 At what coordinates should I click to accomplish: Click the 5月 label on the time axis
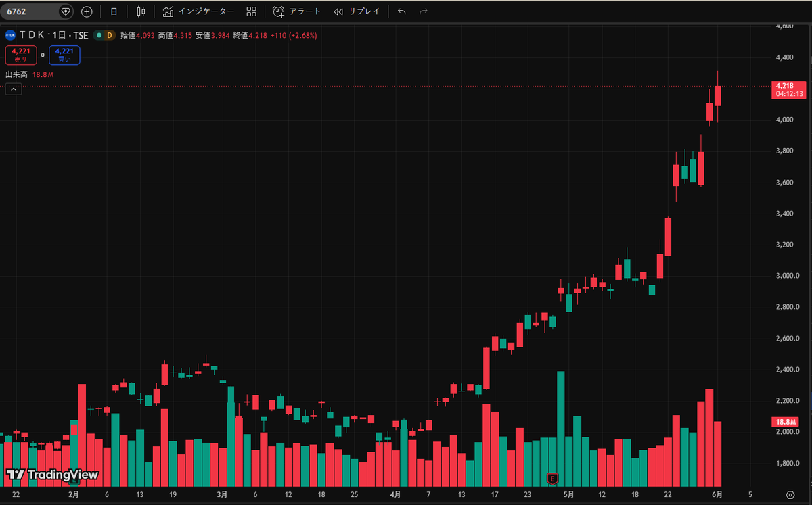point(568,494)
